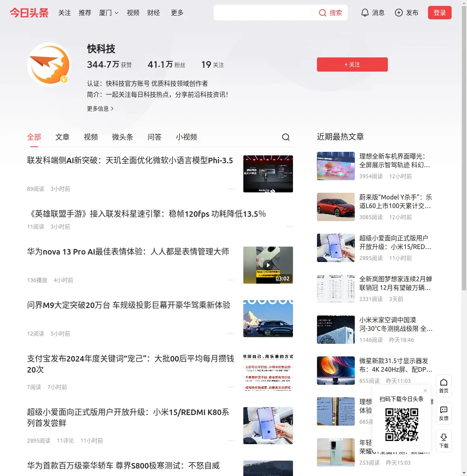Select the 关注 nav item
The width and height of the screenshot is (467, 476).
65,13
